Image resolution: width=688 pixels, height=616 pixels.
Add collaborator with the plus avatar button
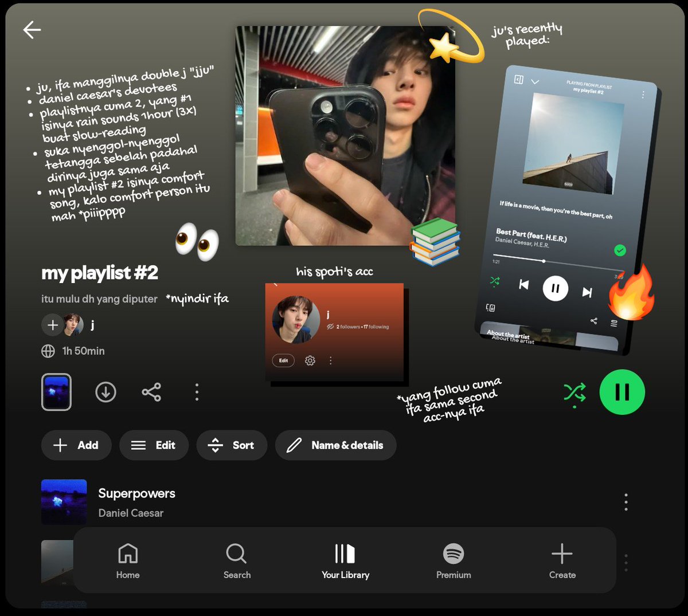pyautogui.click(x=52, y=325)
